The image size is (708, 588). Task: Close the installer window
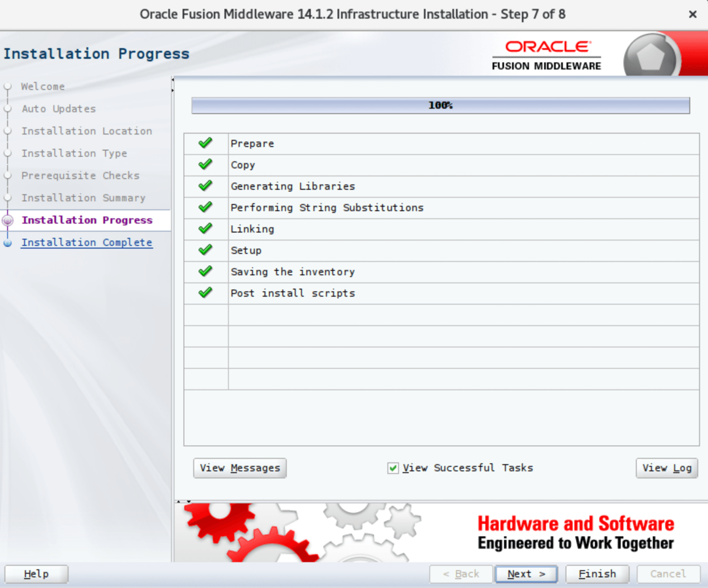(692, 14)
